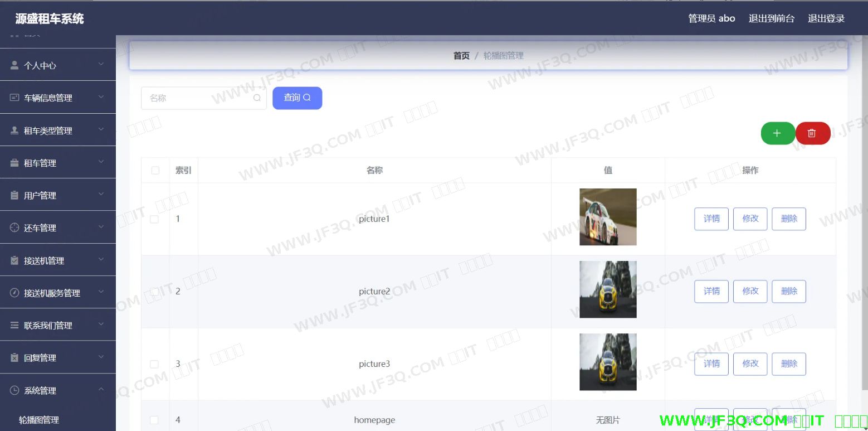Focus the 名称 search input field
This screenshot has width=868, height=431.
click(x=198, y=98)
